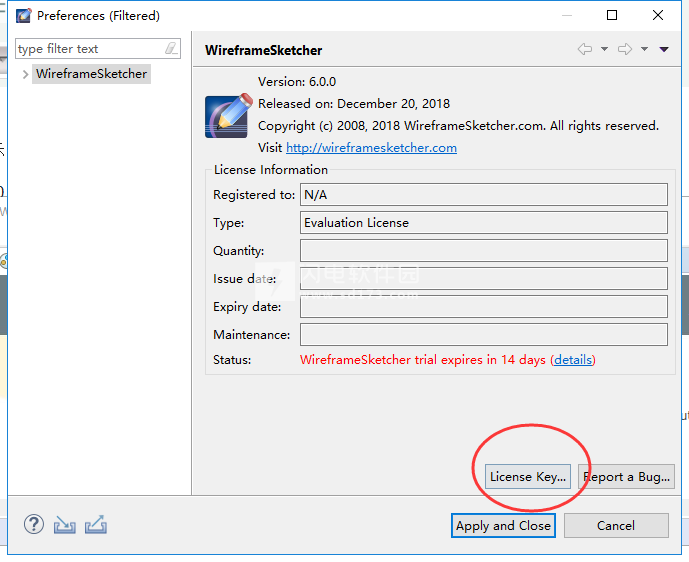Image resolution: width=689 pixels, height=562 pixels.
Task: Select WireframeSketcher in the preferences tree
Action: click(91, 74)
